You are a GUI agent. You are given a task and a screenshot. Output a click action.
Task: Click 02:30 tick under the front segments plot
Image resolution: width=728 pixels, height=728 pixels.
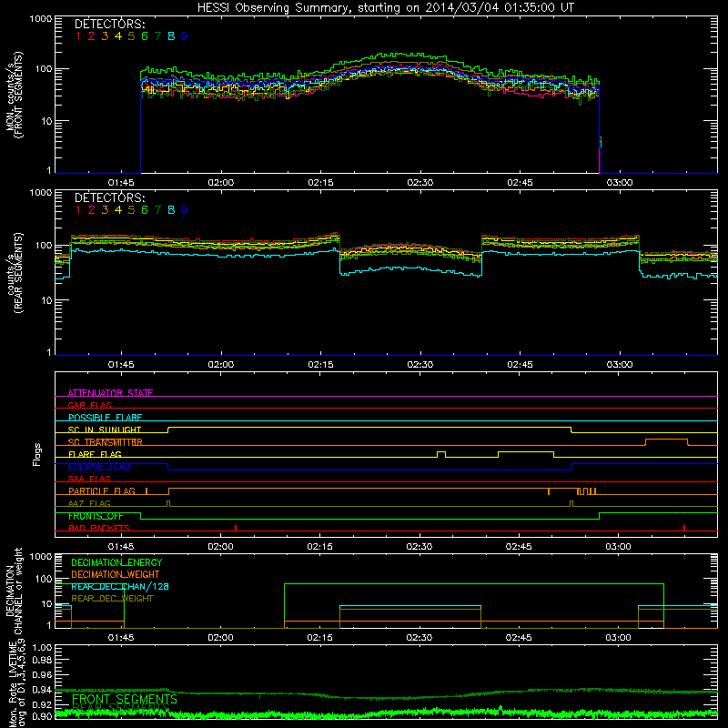point(420,183)
